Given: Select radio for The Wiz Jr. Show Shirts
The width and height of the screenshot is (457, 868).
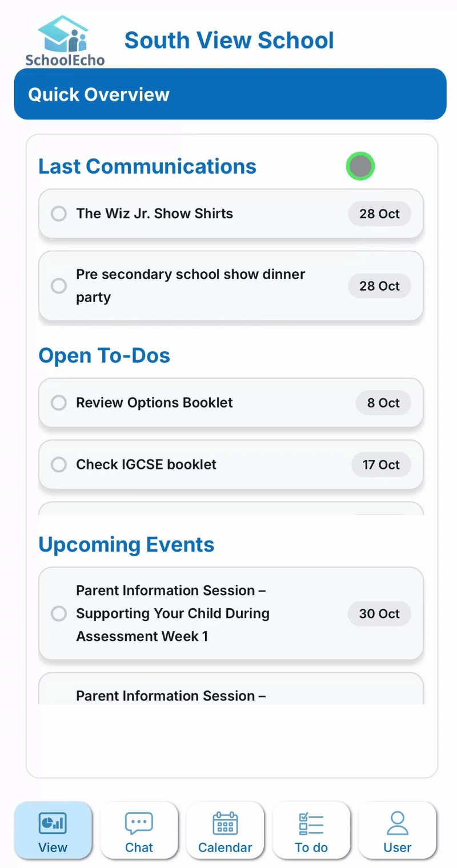Looking at the screenshot, I should click(x=59, y=214).
